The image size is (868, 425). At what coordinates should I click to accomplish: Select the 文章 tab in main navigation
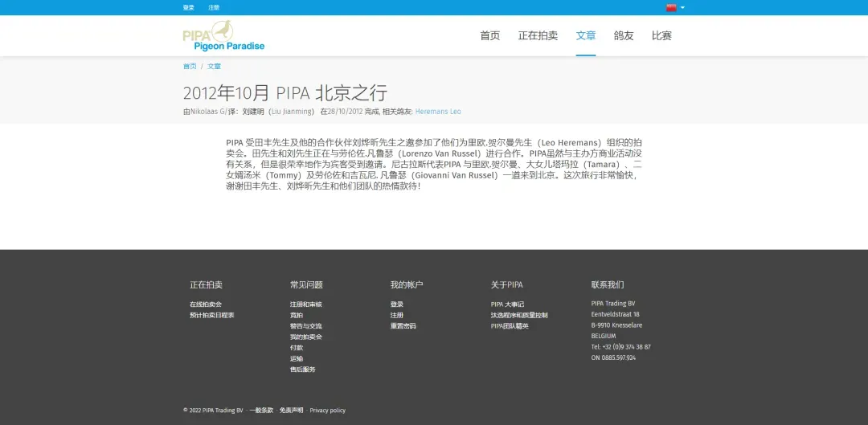[586, 36]
